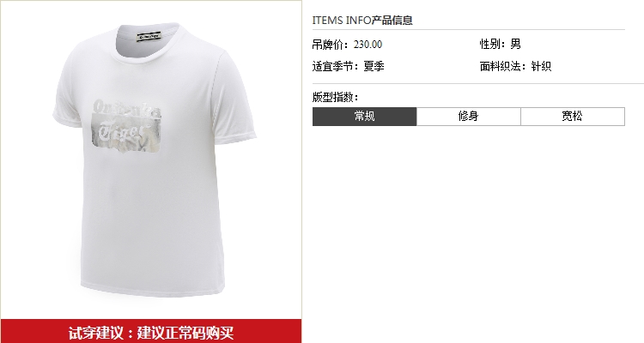The height and width of the screenshot is (343, 644).
Task: Click the 版型指数 label
Action: (x=335, y=97)
